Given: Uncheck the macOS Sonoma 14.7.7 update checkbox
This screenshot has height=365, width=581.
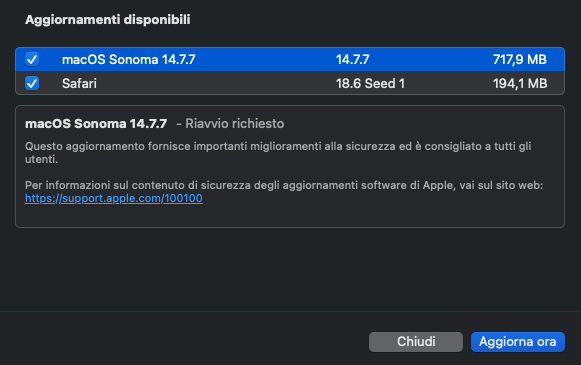Looking at the screenshot, I should pyautogui.click(x=32, y=59).
